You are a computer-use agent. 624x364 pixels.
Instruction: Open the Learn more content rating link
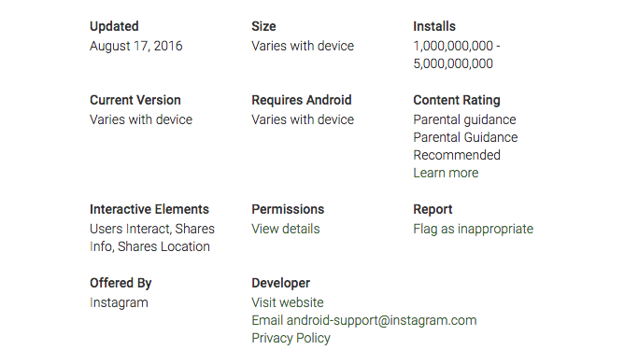(446, 173)
